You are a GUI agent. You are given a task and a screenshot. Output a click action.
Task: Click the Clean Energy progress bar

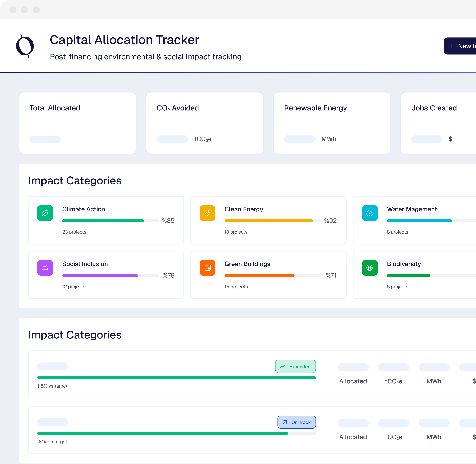point(272,221)
